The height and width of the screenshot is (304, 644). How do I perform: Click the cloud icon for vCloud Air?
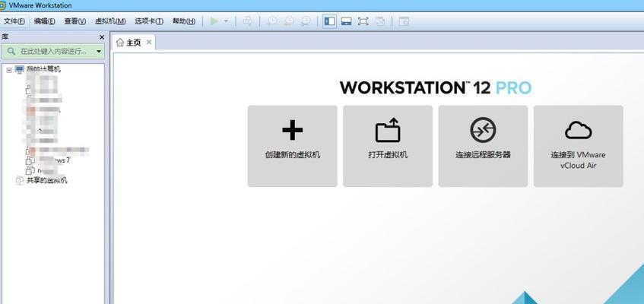click(579, 130)
